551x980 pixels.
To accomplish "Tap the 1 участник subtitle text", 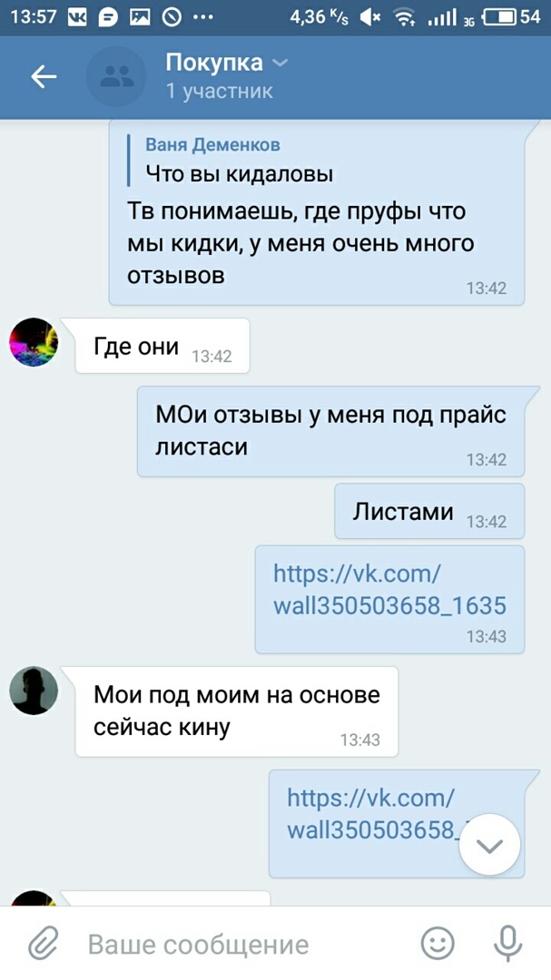I will [219, 92].
